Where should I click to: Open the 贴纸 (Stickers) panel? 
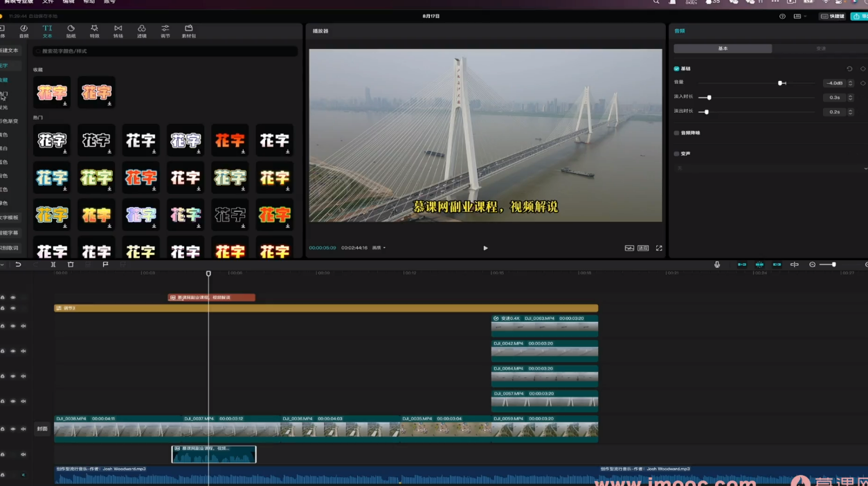coord(71,31)
